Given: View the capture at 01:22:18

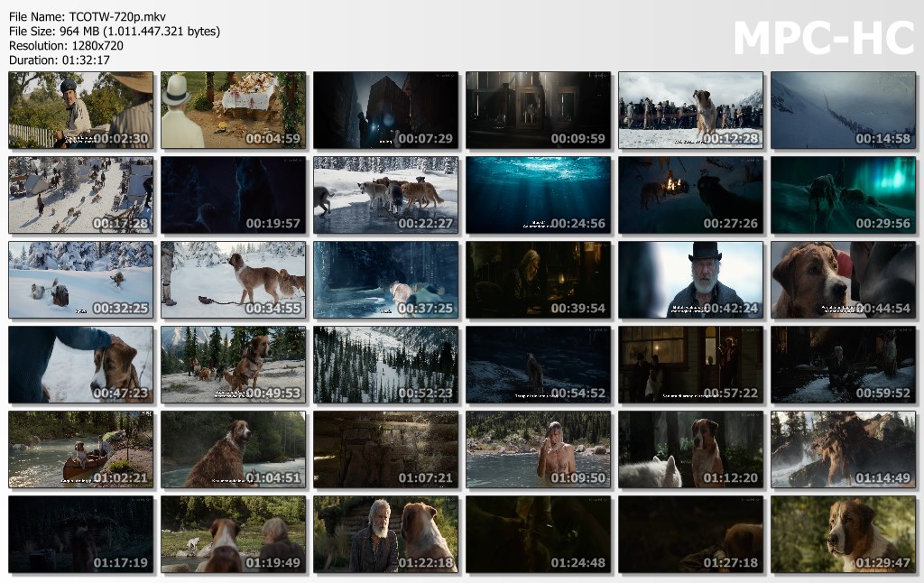Looking at the screenshot, I should coord(386,534).
